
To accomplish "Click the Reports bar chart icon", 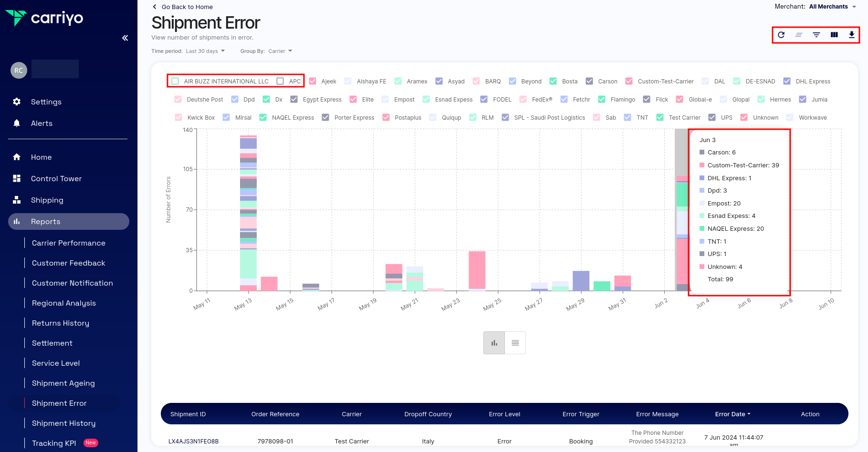I will (x=17, y=221).
